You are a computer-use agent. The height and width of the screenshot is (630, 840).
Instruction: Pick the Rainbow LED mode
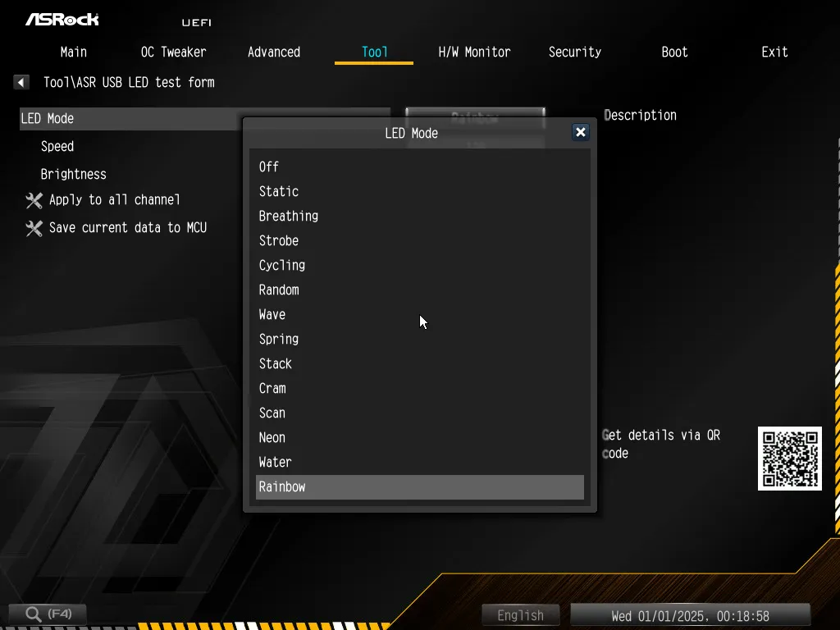282,486
